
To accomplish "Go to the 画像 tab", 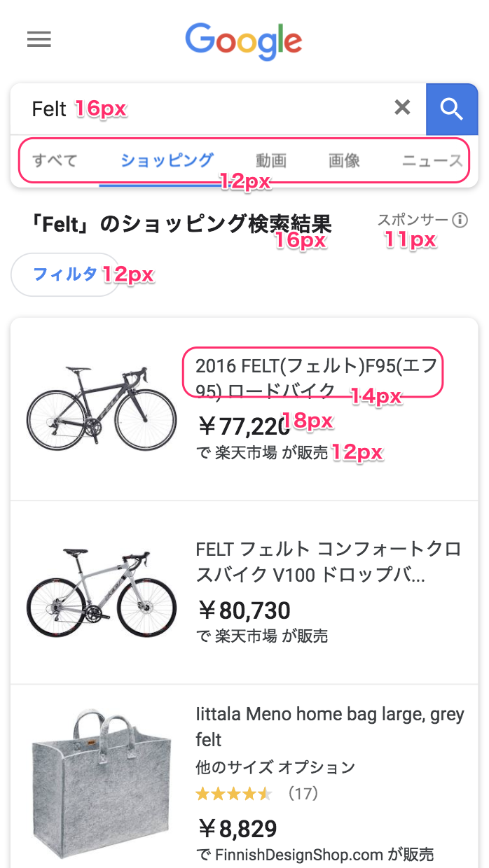I will 344,160.
